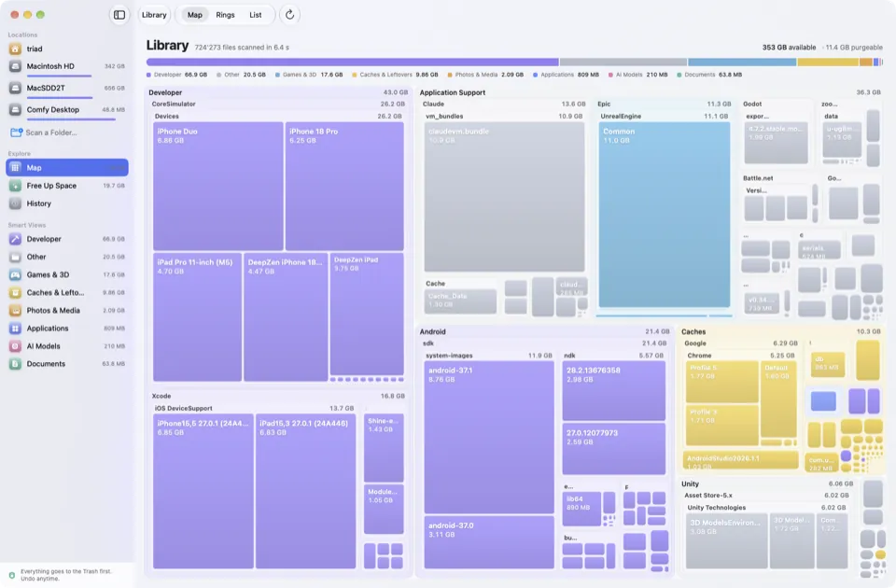The image size is (896, 588).
Task: Click the Developer smart view icon
Action: point(16,239)
